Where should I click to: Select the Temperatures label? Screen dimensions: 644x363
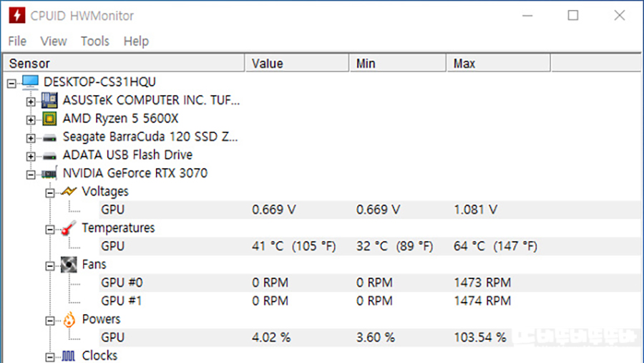pyautogui.click(x=118, y=228)
